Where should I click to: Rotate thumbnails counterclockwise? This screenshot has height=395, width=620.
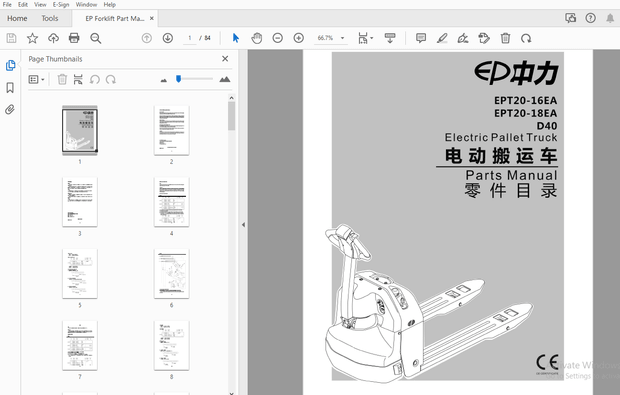95,79
